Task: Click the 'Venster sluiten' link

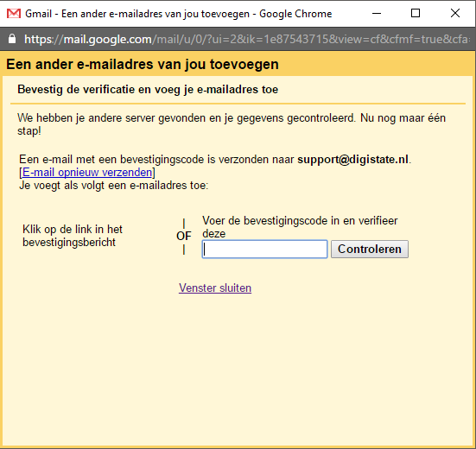Action: (215, 288)
